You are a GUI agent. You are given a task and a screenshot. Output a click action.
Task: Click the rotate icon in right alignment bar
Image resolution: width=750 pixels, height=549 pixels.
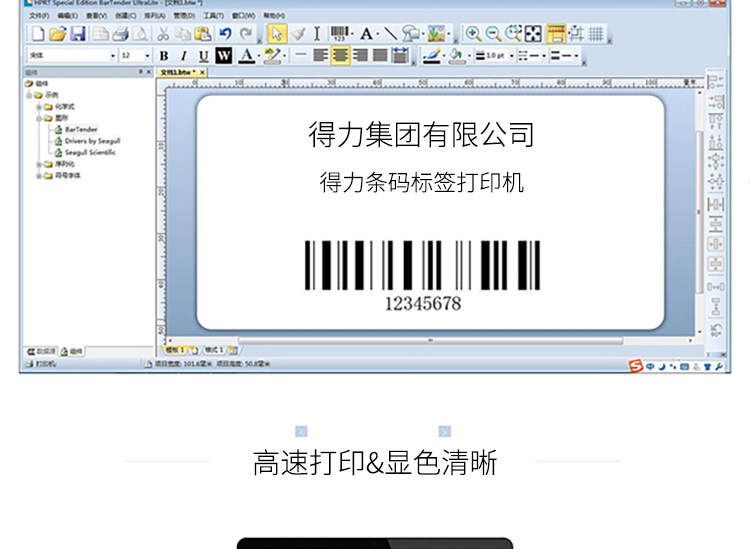pyautogui.click(x=716, y=329)
